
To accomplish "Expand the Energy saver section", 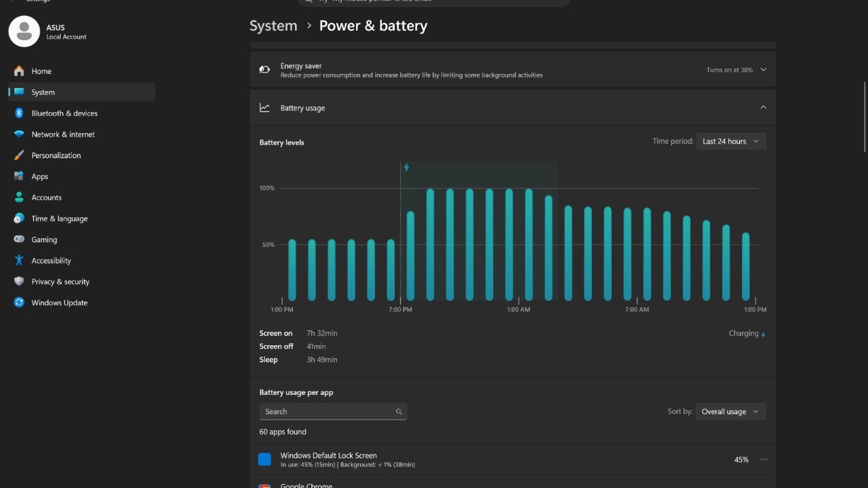I will pos(764,69).
